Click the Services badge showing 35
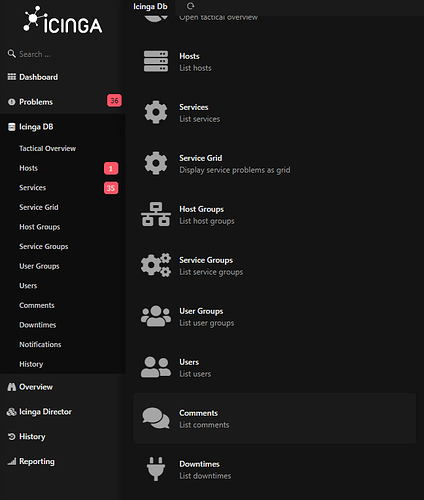Viewport: 424px width, 500px height. (111, 188)
